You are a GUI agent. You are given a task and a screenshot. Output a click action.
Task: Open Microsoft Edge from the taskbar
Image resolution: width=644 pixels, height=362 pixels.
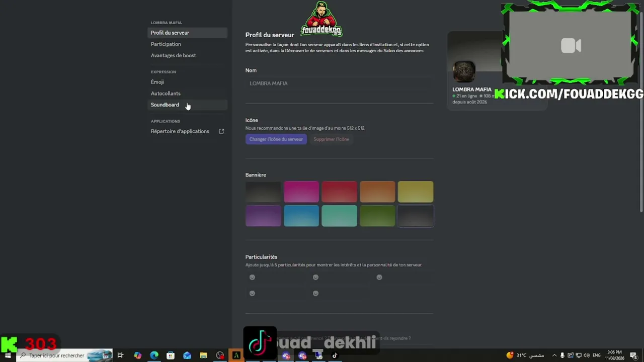point(154,355)
